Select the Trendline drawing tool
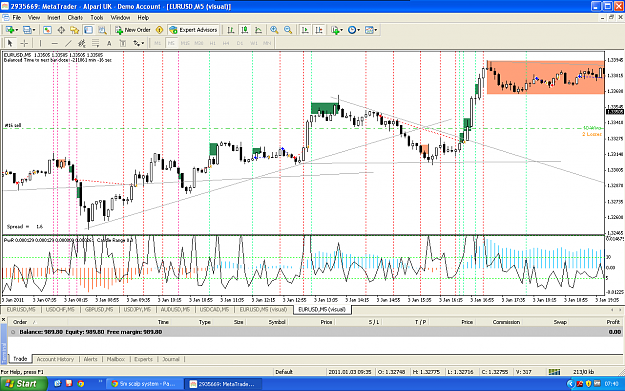The width and height of the screenshot is (625, 391). [x=69, y=43]
